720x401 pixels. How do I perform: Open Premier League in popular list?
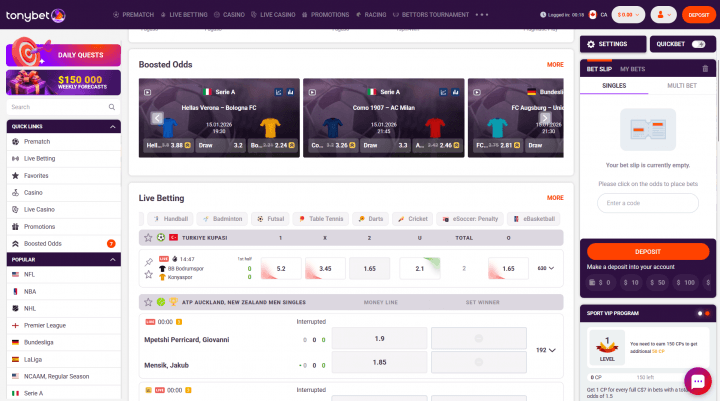pos(63,325)
